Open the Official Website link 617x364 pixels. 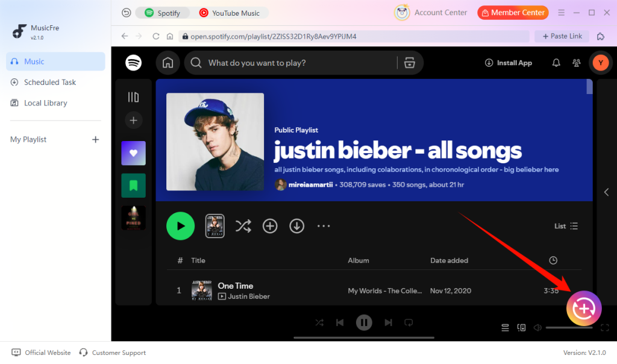click(42, 353)
